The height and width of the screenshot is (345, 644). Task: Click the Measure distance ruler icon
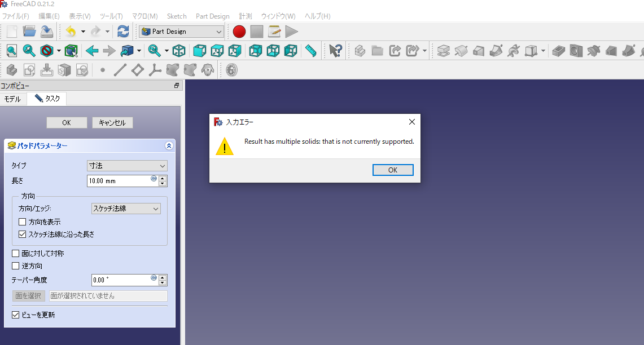coord(311,51)
